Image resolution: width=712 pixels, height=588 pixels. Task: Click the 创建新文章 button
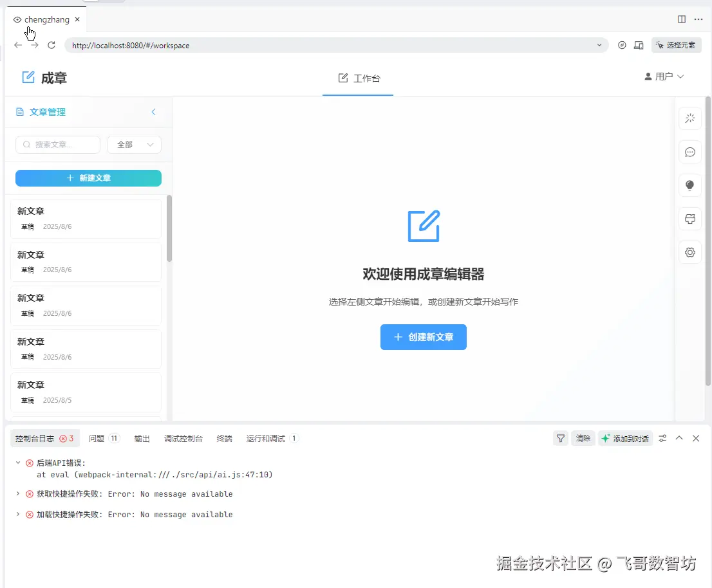point(423,337)
